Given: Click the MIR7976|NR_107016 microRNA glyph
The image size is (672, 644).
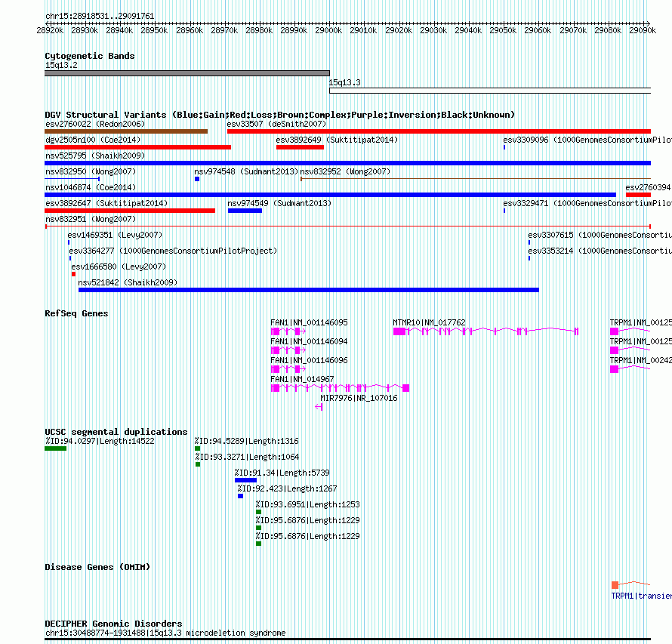Looking at the screenshot, I should (x=319, y=407).
